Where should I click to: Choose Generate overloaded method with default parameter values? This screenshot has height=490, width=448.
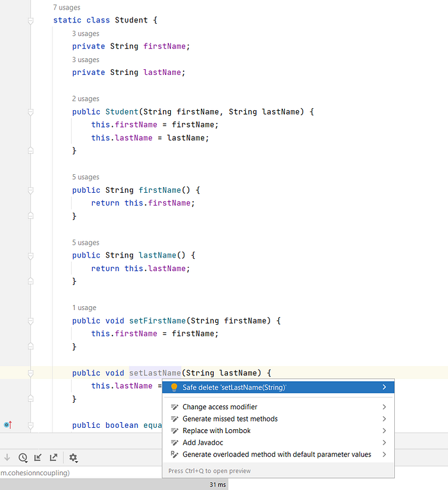278,454
